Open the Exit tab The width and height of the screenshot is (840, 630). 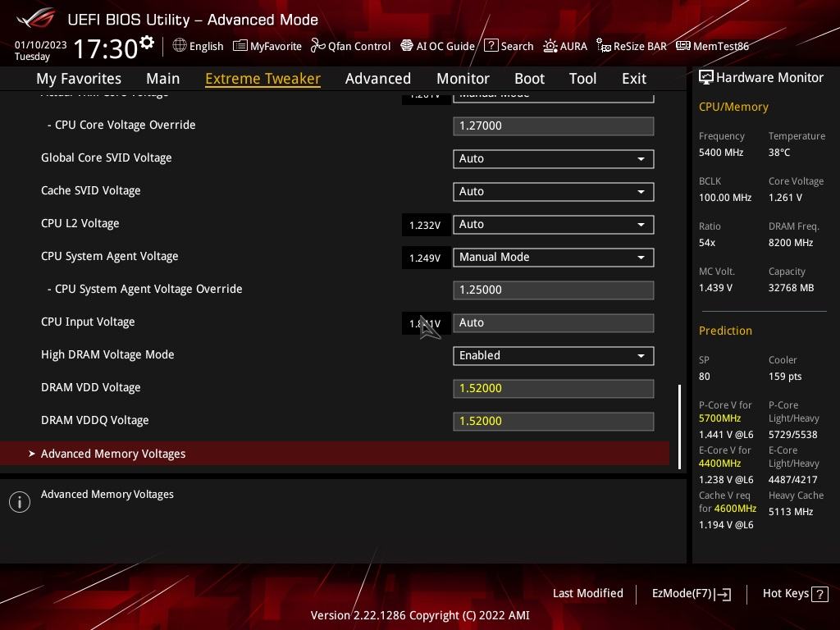coord(634,79)
